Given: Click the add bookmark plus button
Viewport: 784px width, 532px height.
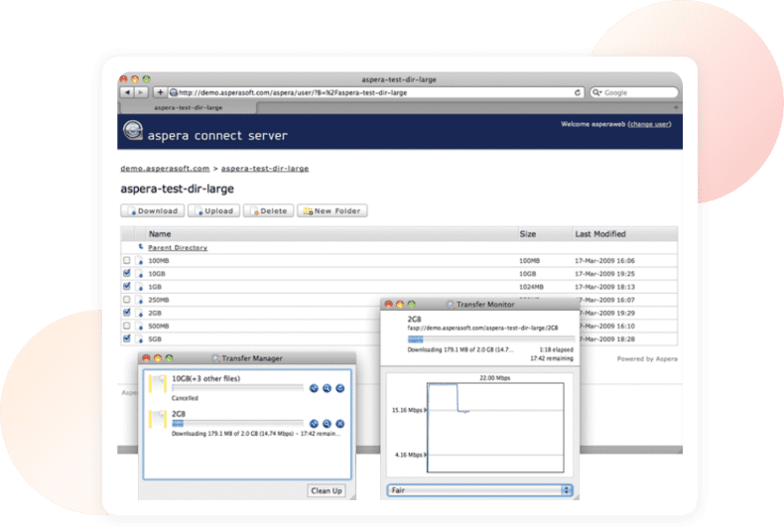Looking at the screenshot, I should point(160,92).
